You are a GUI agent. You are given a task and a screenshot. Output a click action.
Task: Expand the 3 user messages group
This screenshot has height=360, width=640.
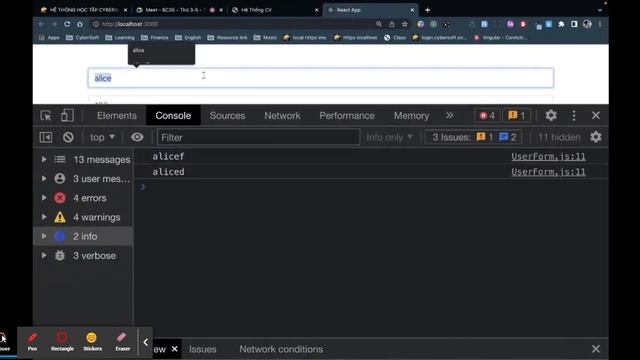click(44, 178)
